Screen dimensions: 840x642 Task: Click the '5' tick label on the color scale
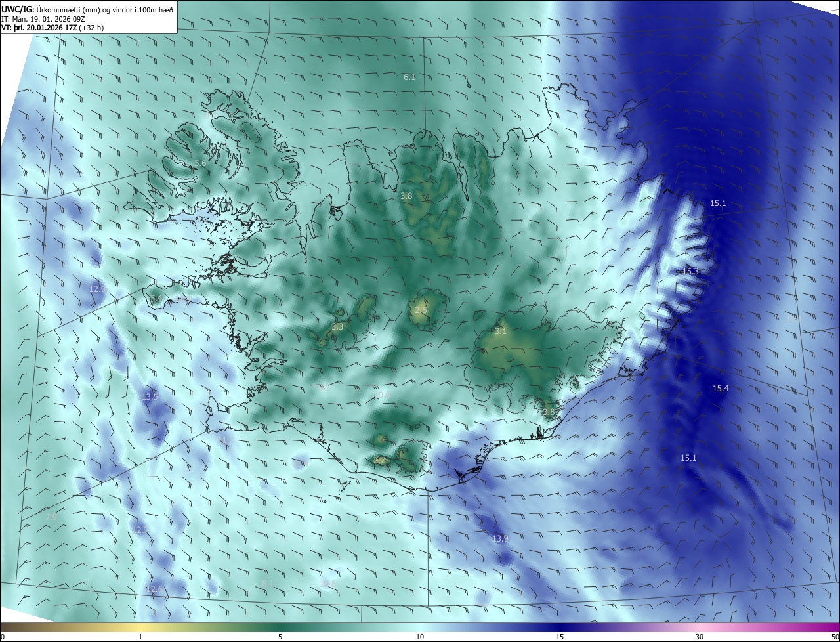click(x=280, y=637)
